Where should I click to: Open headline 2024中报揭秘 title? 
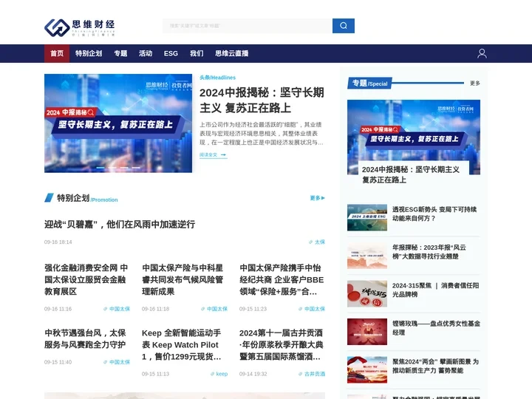[262, 100]
